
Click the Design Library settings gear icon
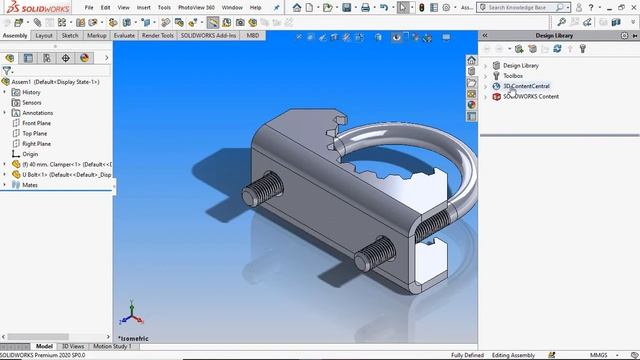tap(624, 36)
